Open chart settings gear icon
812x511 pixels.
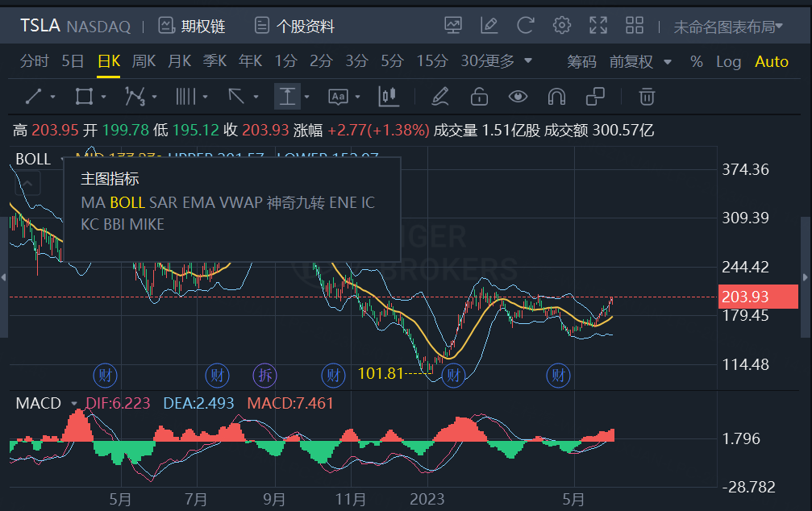tap(562, 26)
